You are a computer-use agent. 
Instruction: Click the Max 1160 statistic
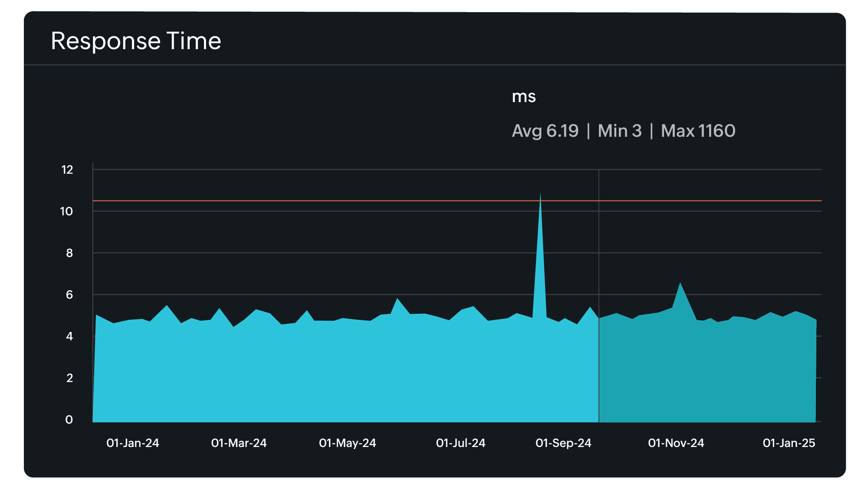point(698,131)
